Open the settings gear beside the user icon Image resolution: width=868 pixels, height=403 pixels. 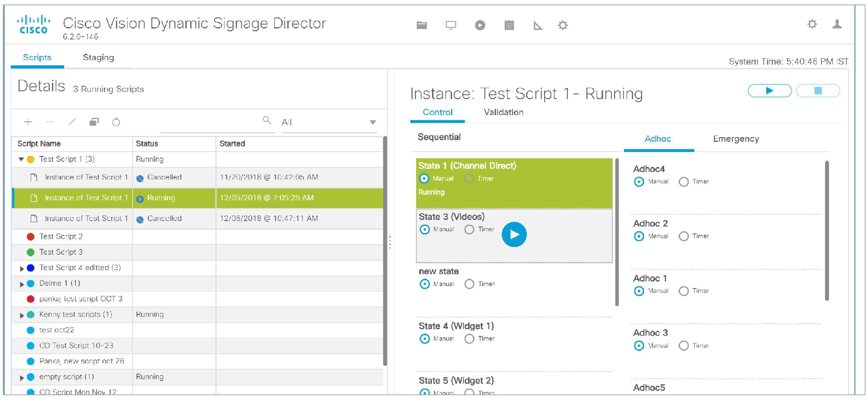(812, 24)
